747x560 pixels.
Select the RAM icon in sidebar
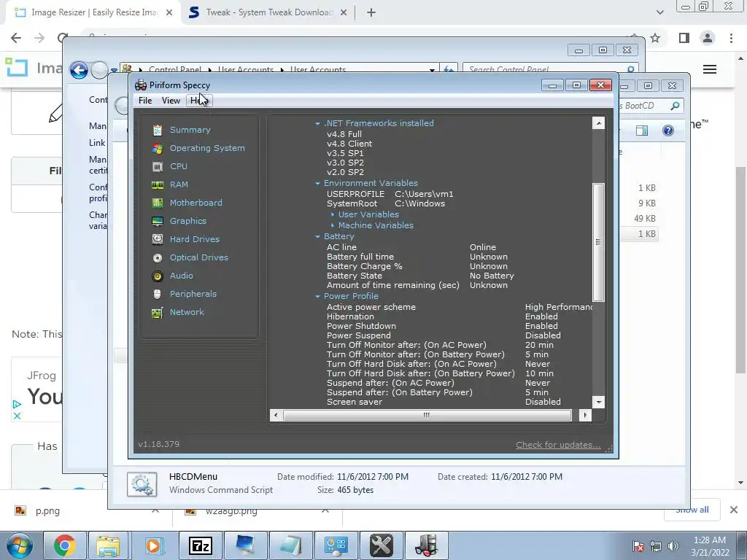(x=158, y=184)
